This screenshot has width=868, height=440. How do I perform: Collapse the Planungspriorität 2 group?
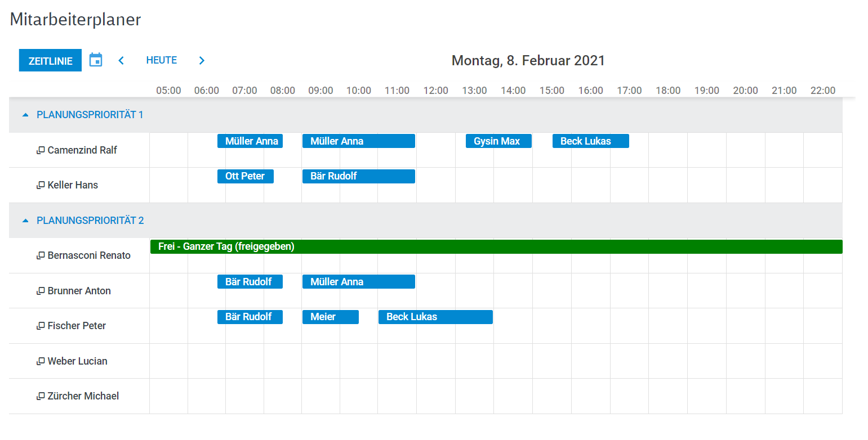pos(25,221)
